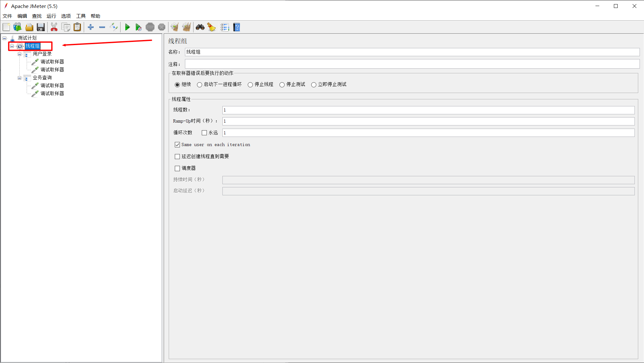Toggle enable/disable element toolbar icon
The width and height of the screenshot is (644, 363).
[114, 27]
